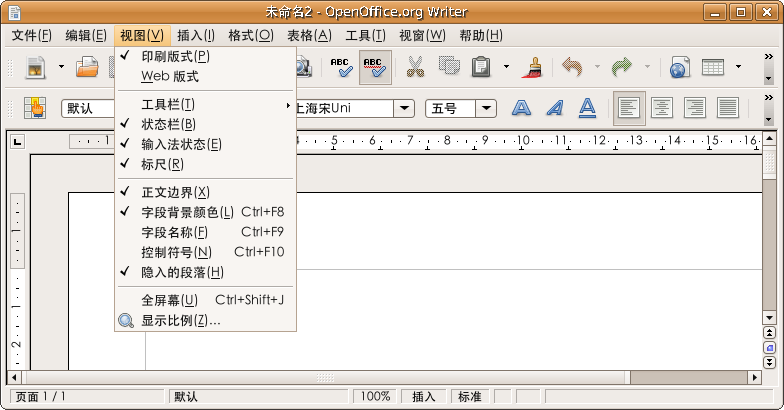Align text right

click(x=694, y=108)
